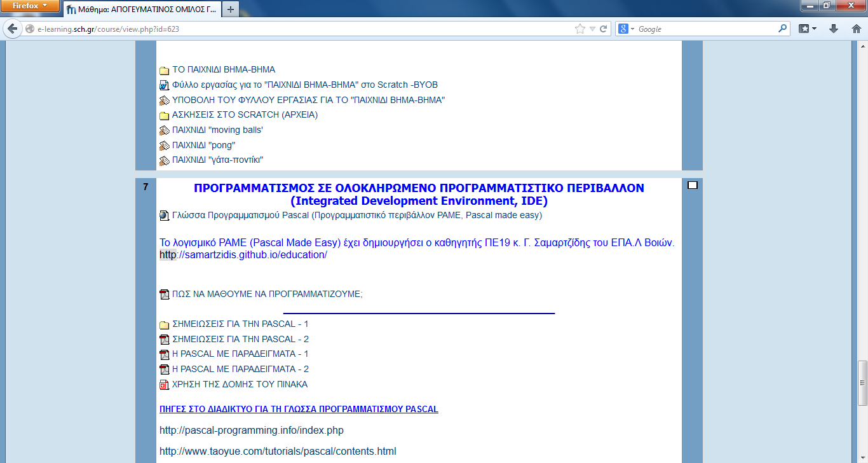Click Word document icon for Φύλλο εργασίας

pos(164,85)
